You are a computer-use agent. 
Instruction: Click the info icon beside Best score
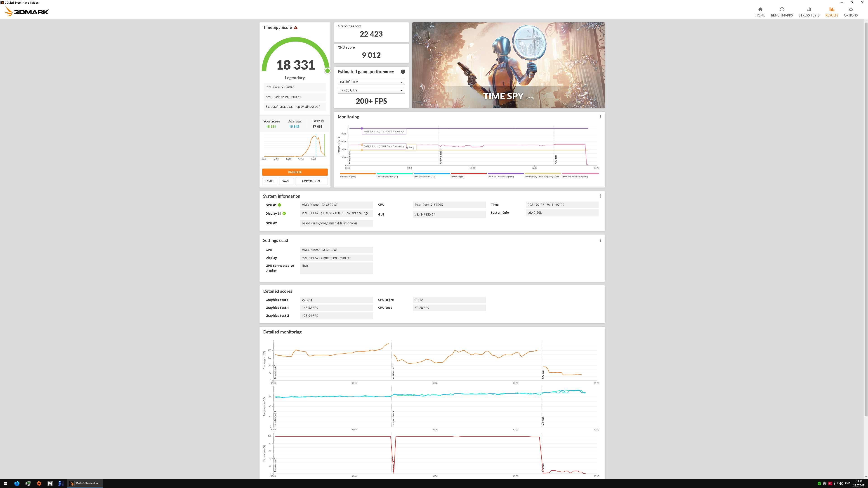(x=322, y=121)
